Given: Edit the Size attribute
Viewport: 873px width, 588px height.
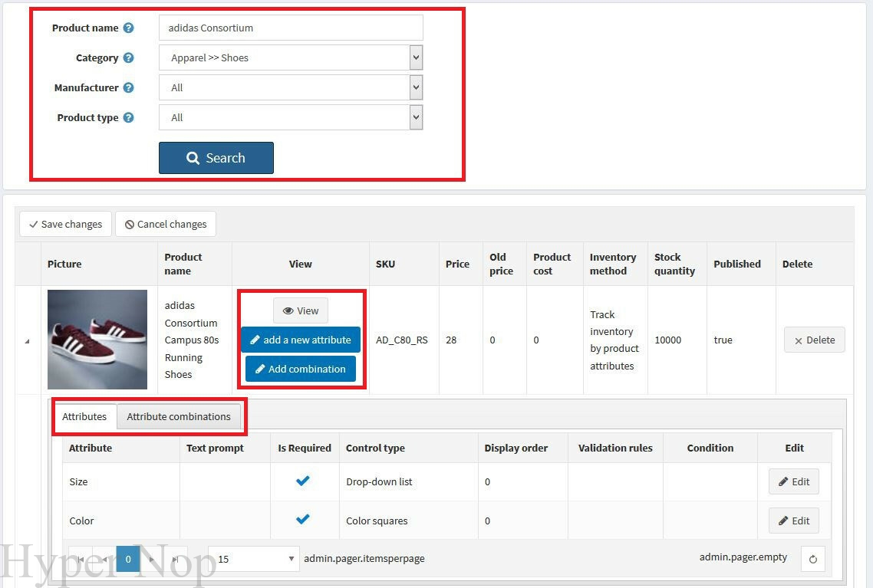Looking at the screenshot, I should (x=794, y=481).
